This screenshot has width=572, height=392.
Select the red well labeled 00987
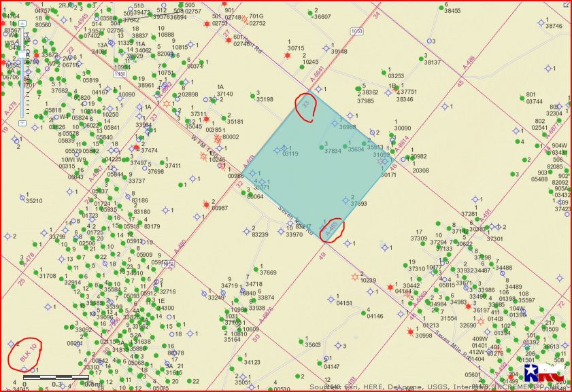tap(207, 204)
